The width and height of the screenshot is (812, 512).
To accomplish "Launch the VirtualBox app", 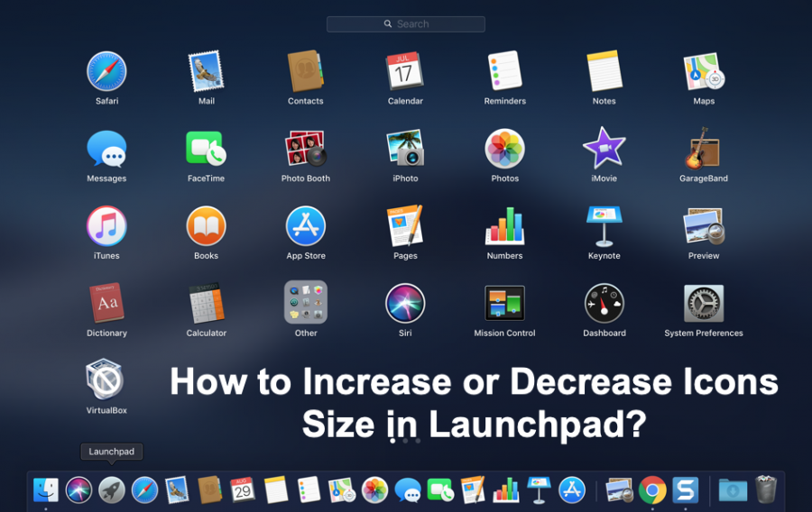I will coord(106,379).
